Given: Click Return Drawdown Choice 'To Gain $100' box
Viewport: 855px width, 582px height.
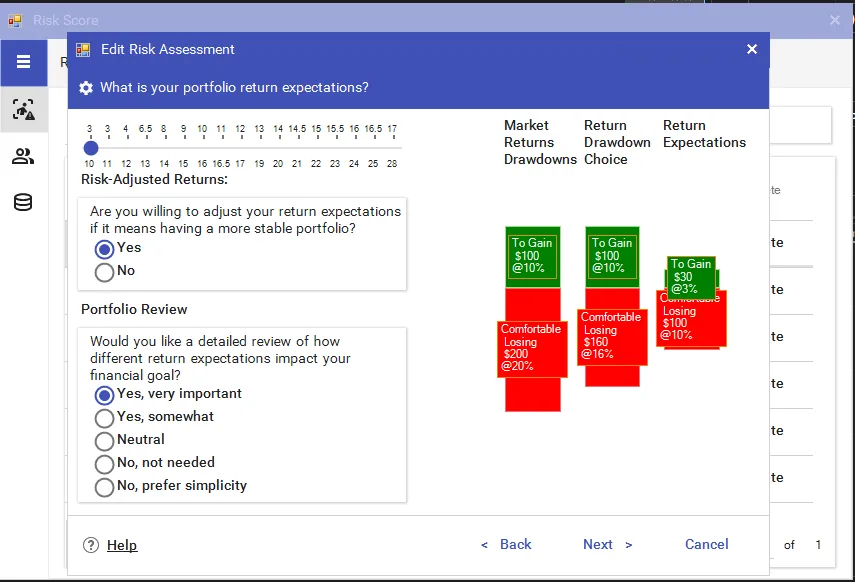Looking at the screenshot, I should pos(612,256).
